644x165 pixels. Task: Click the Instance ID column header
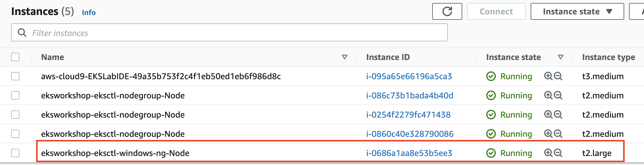pyautogui.click(x=388, y=57)
